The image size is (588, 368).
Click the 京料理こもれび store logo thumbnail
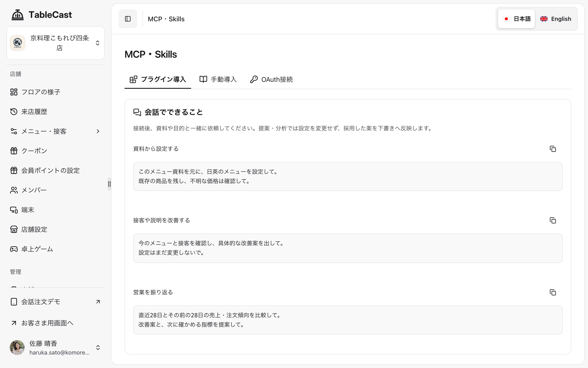18,43
